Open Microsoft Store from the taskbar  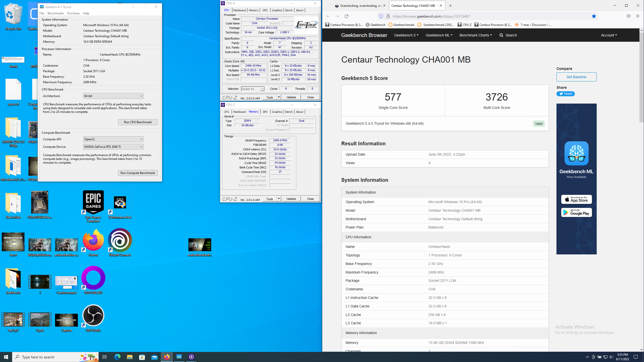(142, 357)
